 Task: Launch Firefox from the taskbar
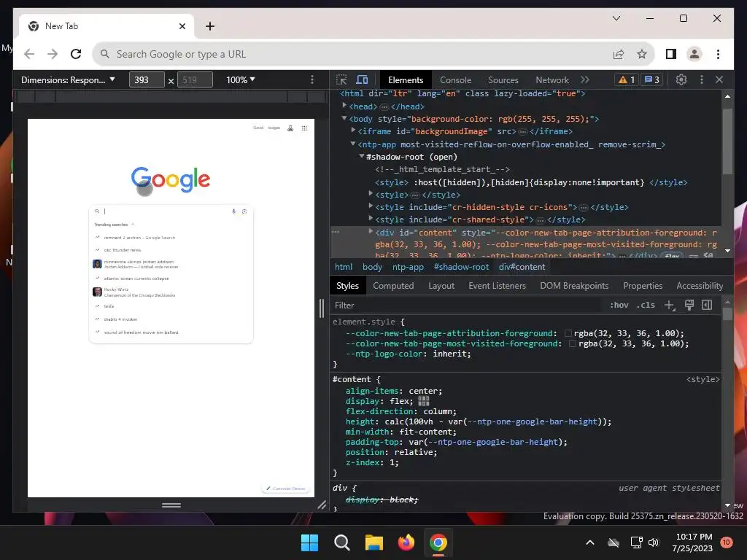(x=406, y=542)
